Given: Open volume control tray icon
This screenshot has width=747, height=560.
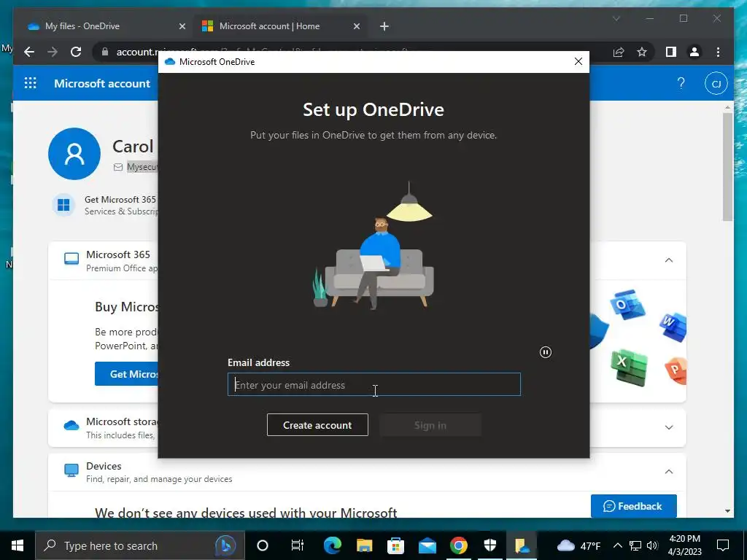Looking at the screenshot, I should 652,545.
